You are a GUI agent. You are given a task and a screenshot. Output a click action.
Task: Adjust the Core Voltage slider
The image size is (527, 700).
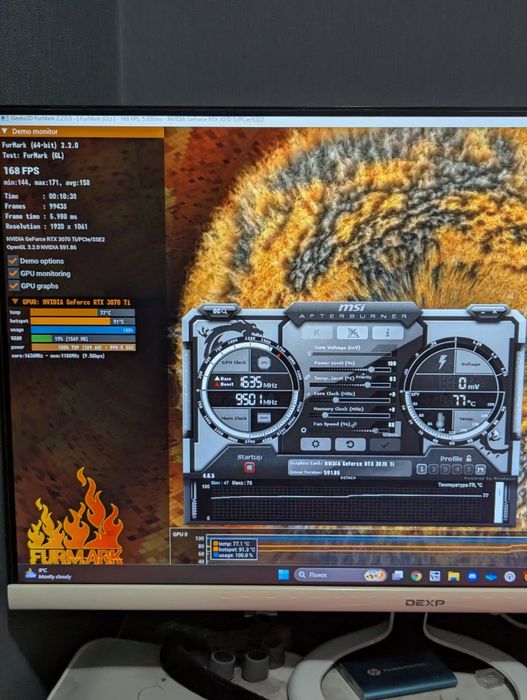point(349,354)
